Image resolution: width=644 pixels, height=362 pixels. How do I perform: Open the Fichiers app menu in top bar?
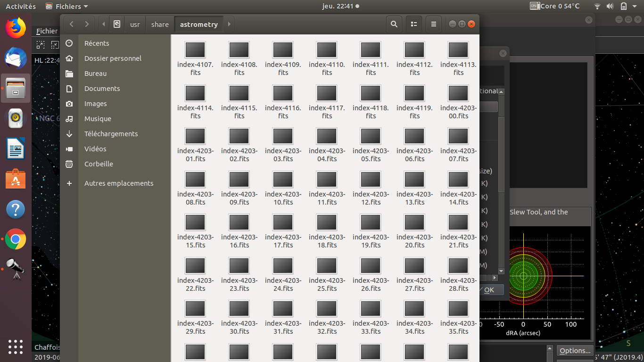coord(66,6)
